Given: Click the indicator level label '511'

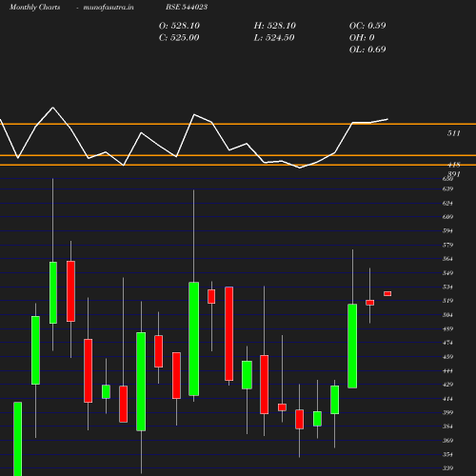Looking at the screenshot, I should [x=454, y=133].
